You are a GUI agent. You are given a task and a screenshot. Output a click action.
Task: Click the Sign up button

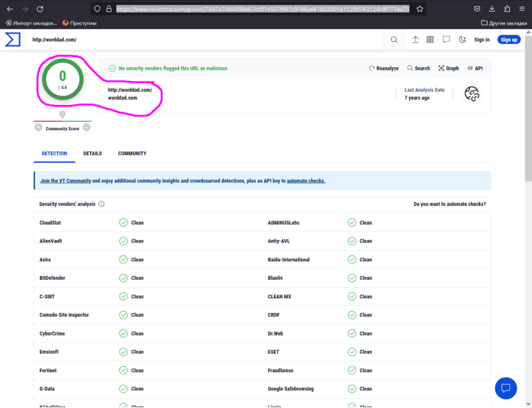(509, 40)
